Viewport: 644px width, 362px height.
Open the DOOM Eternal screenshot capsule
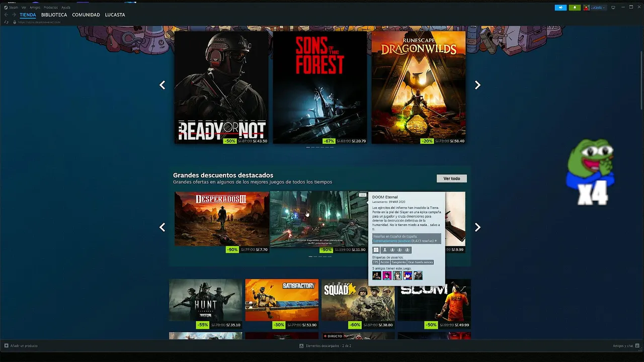click(x=318, y=219)
